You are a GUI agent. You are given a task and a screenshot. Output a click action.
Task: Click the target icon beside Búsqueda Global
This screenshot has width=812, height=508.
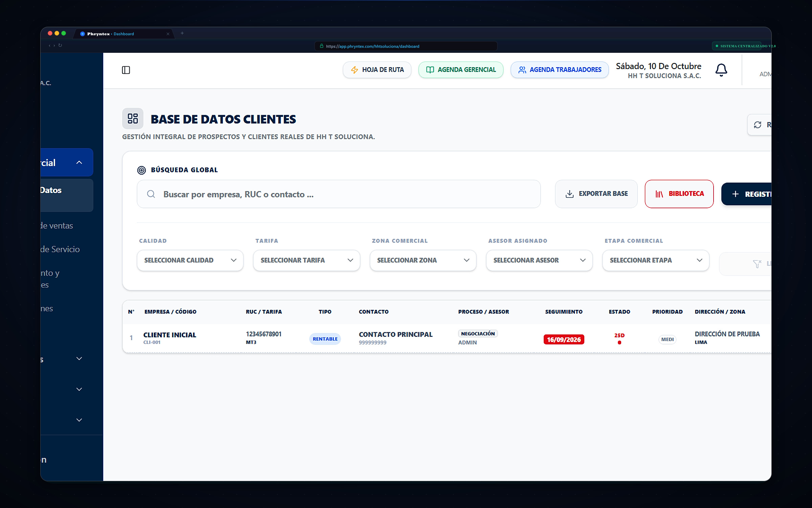[141, 170]
